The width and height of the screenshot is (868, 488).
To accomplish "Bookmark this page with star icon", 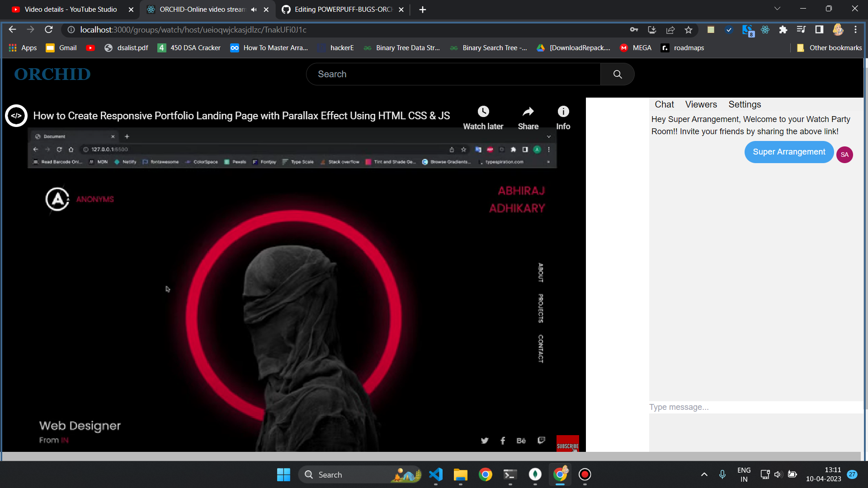I will point(689,30).
